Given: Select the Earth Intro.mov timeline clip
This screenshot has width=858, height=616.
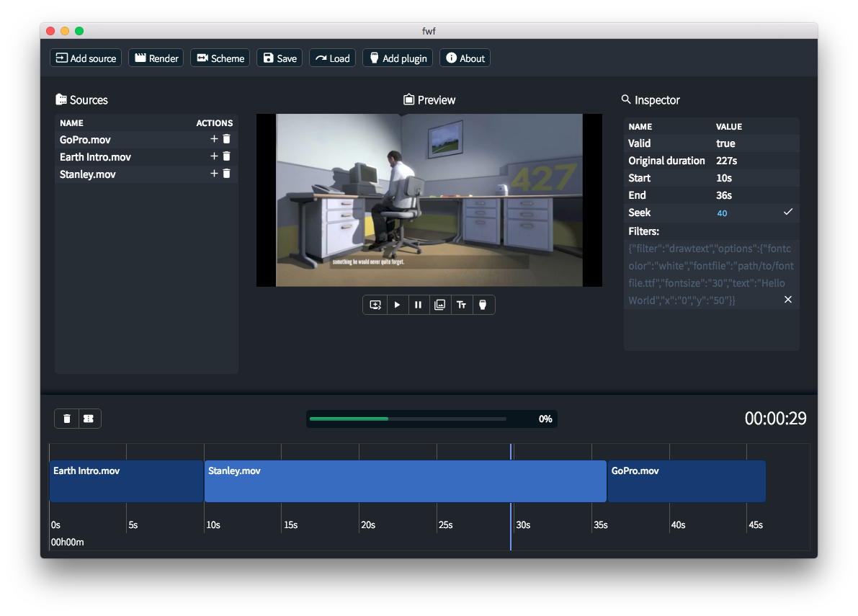Looking at the screenshot, I should click(x=127, y=481).
